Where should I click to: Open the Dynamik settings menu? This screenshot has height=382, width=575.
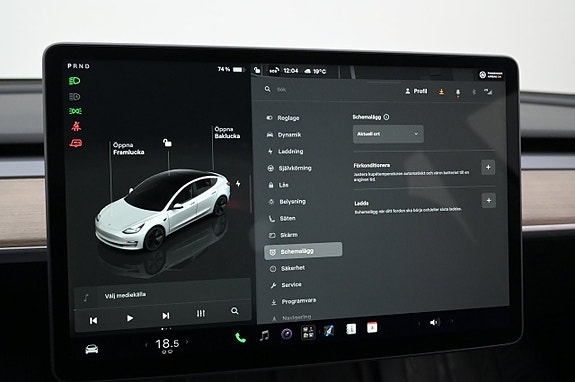284,135
